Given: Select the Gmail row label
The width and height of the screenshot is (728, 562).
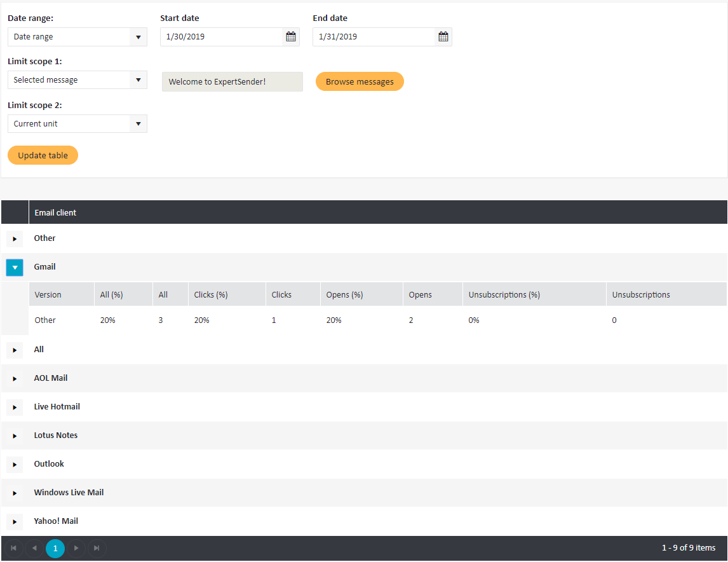Looking at the screenshot, I should pyautogui.click(x=44, y=266).
